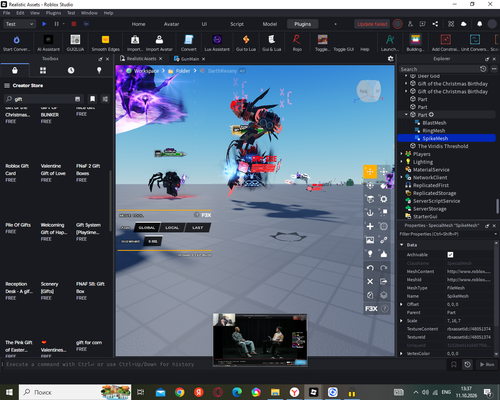Open the Gui to Lua plugin
Viewport: 500px width, 400px height.
point(246,43)
